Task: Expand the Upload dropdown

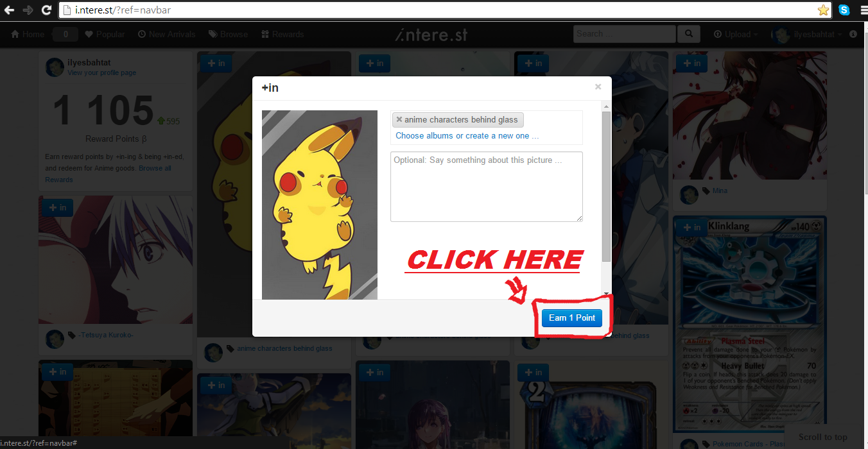Action: [736, 34]
